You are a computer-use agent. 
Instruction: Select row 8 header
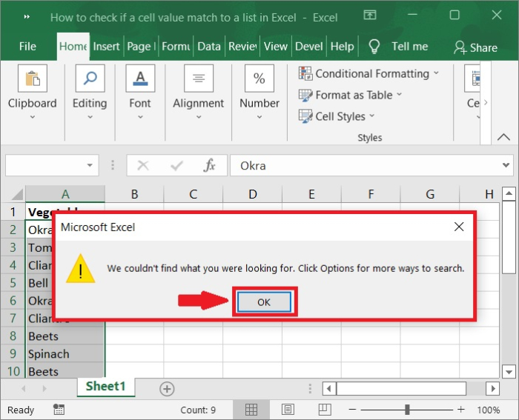[13, 336]
